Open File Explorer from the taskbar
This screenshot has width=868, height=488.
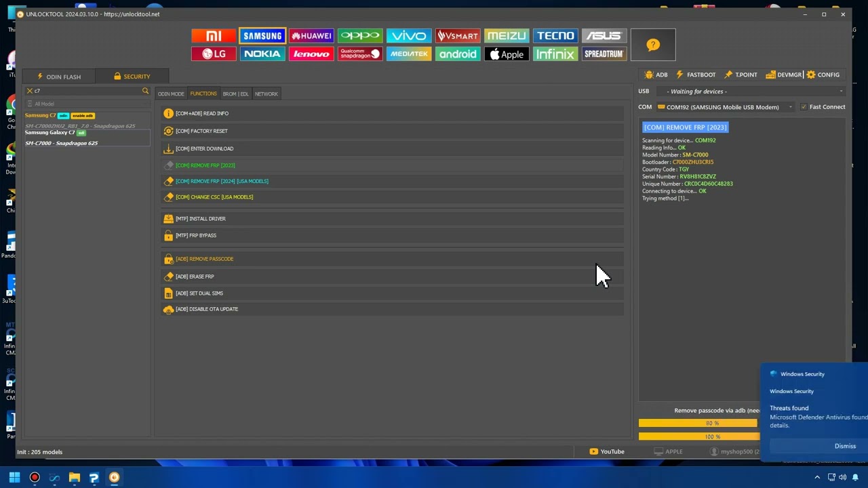[75, 477]
